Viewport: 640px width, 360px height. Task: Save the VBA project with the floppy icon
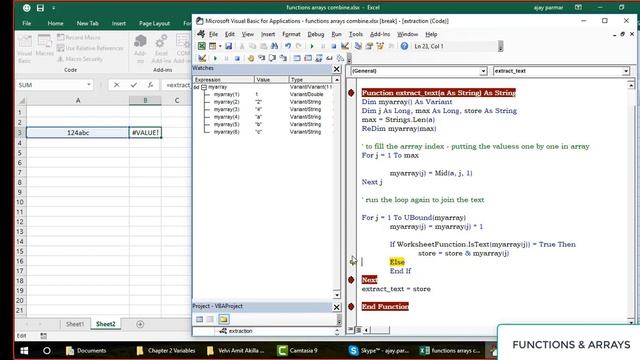tap(229, 46)
